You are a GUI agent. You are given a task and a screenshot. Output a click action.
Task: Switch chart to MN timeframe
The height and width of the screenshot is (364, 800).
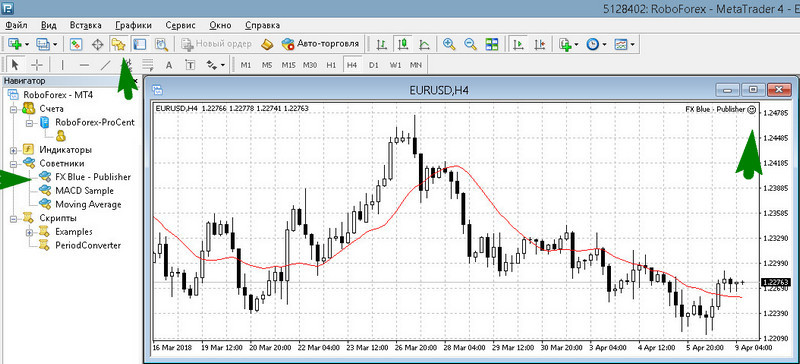(x=416, y=65)
